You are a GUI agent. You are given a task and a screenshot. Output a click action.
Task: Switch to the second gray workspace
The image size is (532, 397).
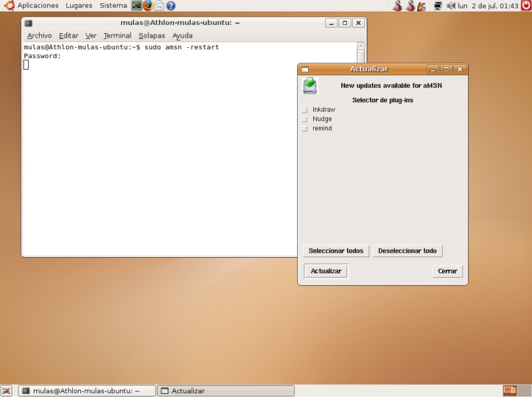524,391
